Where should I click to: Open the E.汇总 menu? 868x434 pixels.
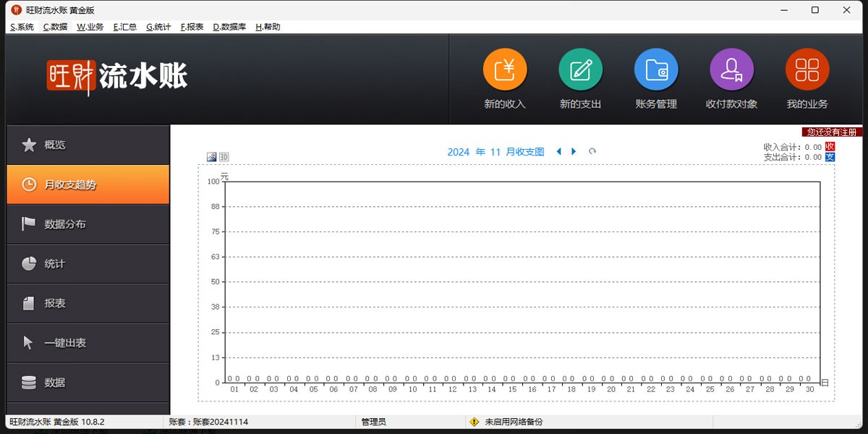tap(125, 27)
